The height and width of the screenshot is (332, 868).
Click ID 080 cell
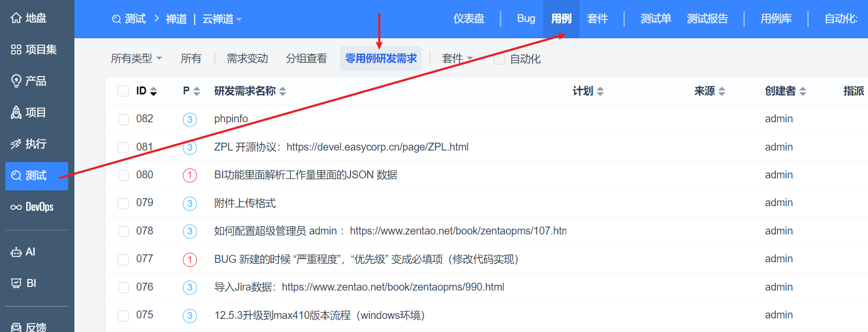point(145,175)
